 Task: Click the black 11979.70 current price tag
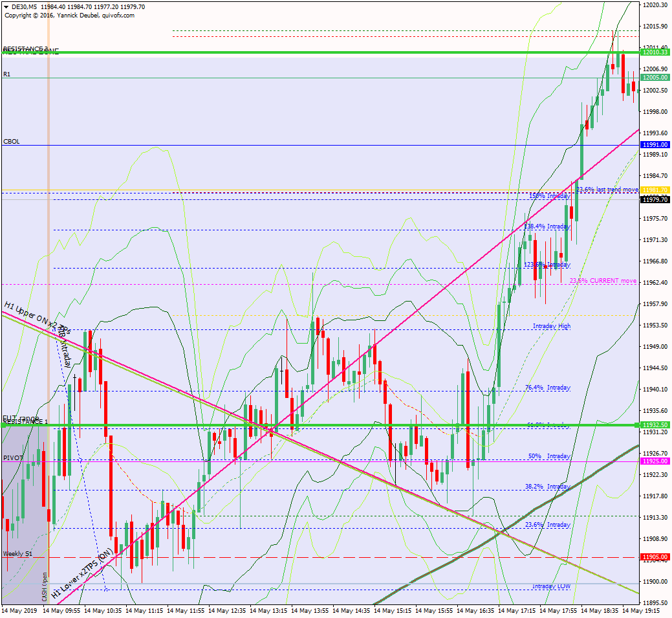tap(655, 199)
